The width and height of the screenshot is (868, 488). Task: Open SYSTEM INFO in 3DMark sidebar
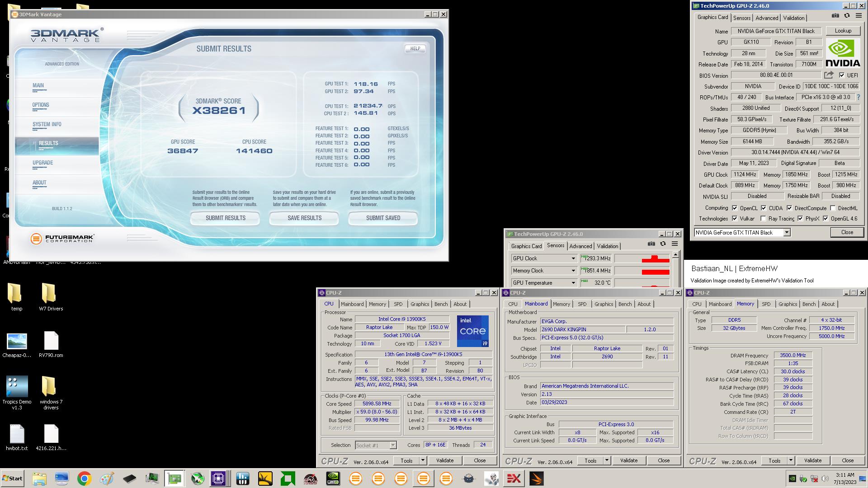[x=47, y=124]
